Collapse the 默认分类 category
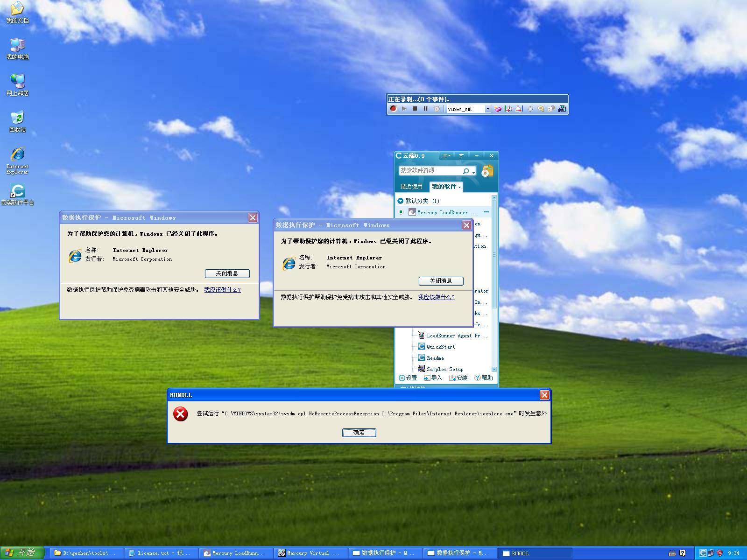 pos(400,201)
